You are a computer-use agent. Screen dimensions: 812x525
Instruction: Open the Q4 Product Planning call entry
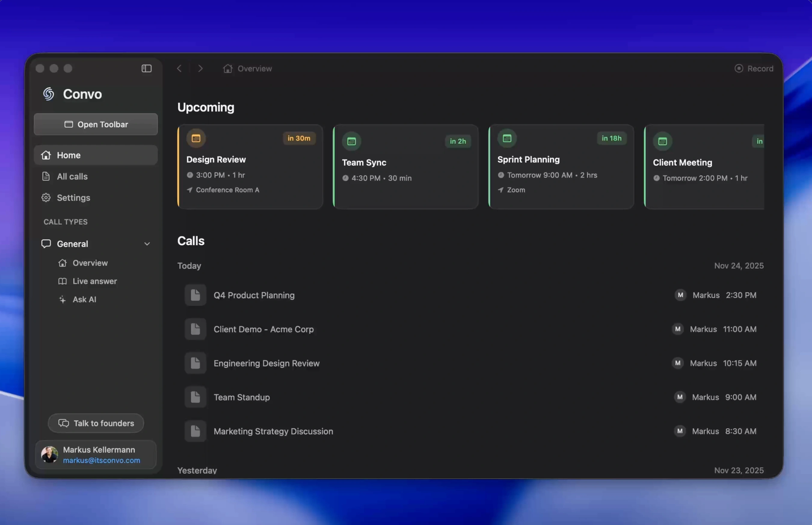click(254, 295)
